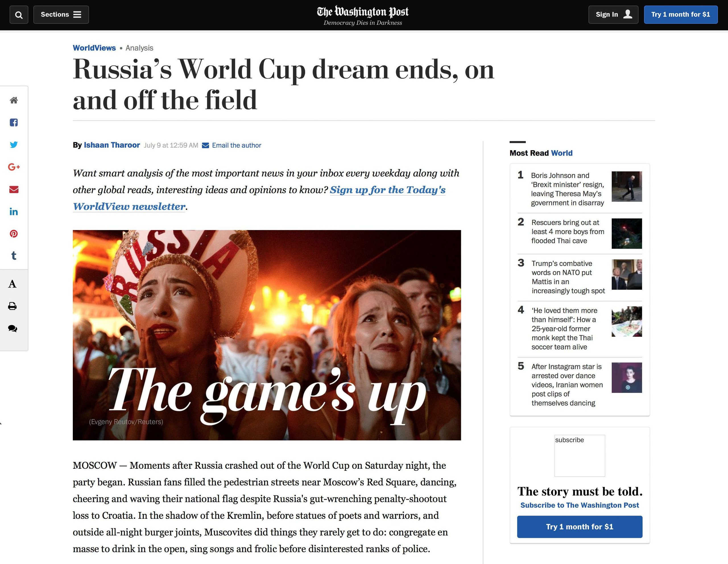Share on LinkedIn icon
728x564 pixels.
pyautogui.click(x=14, y=212)
